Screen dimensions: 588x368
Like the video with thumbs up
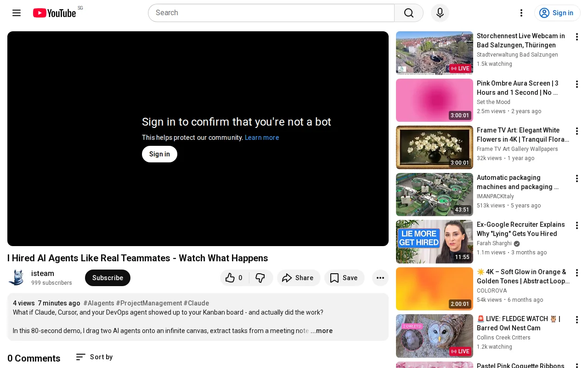[235, 278]
